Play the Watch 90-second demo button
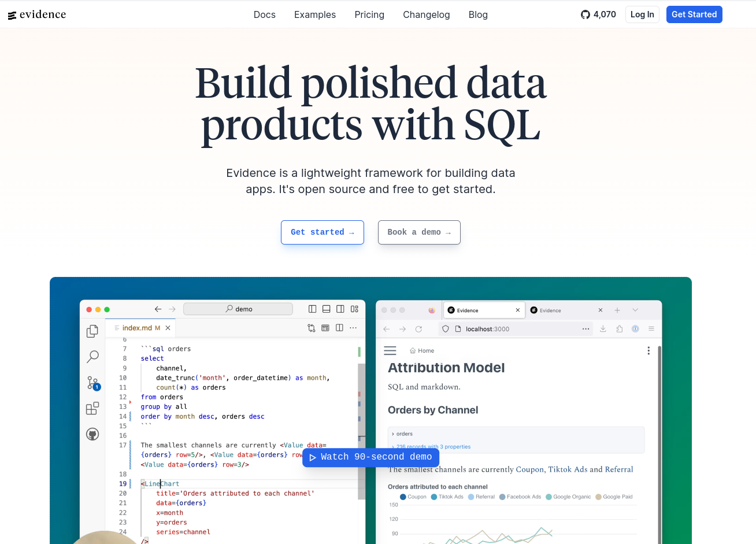The height and width of the screenshot is (544, 756). pyautogui.click(x=371, y=457)
